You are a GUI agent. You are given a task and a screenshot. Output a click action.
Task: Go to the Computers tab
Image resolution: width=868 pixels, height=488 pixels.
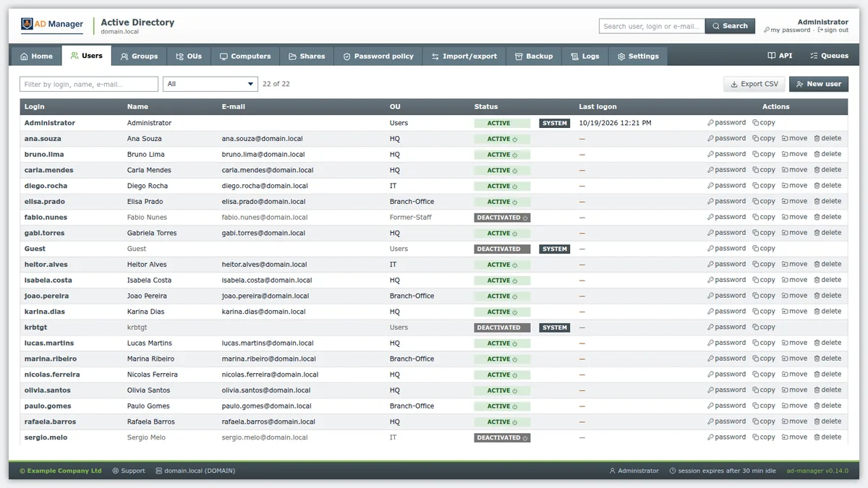(245, 56)
